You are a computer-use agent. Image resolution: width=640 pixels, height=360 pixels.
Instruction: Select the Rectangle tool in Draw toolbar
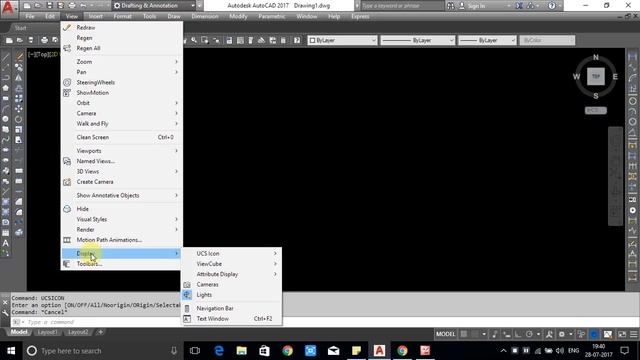coord(6,98)
